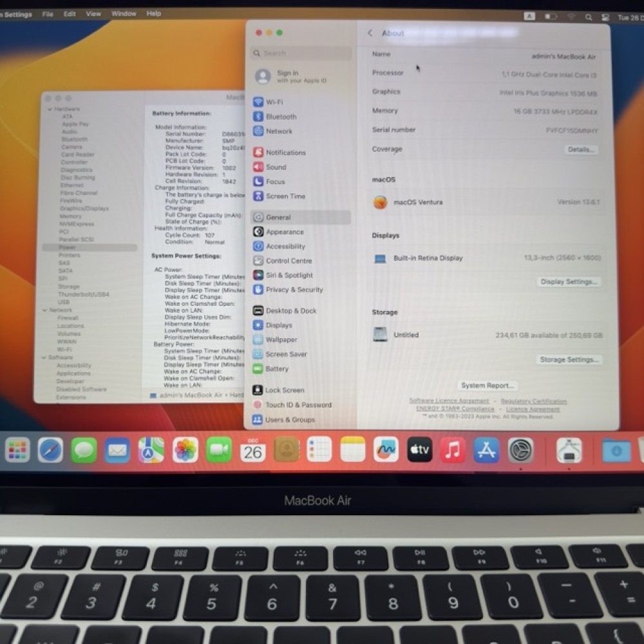Open Sound settings

coord(269,167)
